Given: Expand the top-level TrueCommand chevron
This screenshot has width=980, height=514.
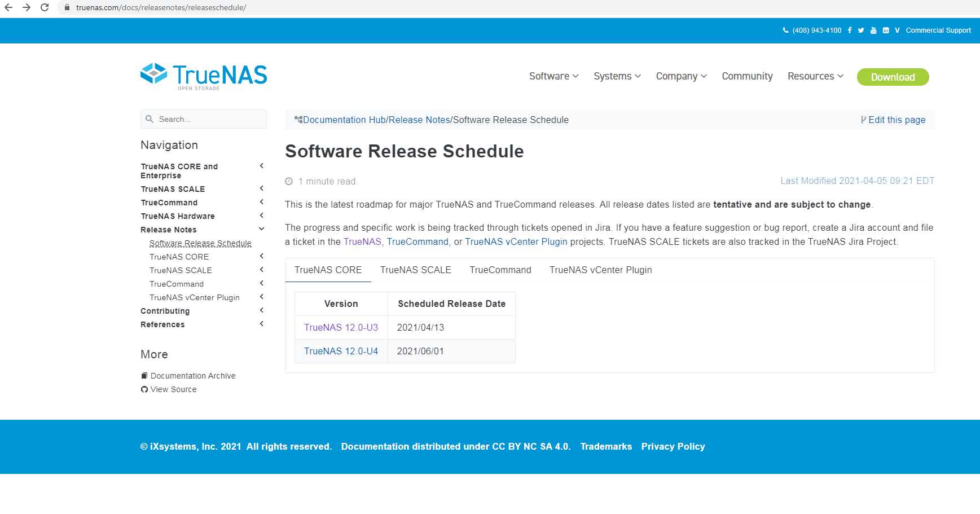Looking at the screenshot, I should click(x=262, y=202).
